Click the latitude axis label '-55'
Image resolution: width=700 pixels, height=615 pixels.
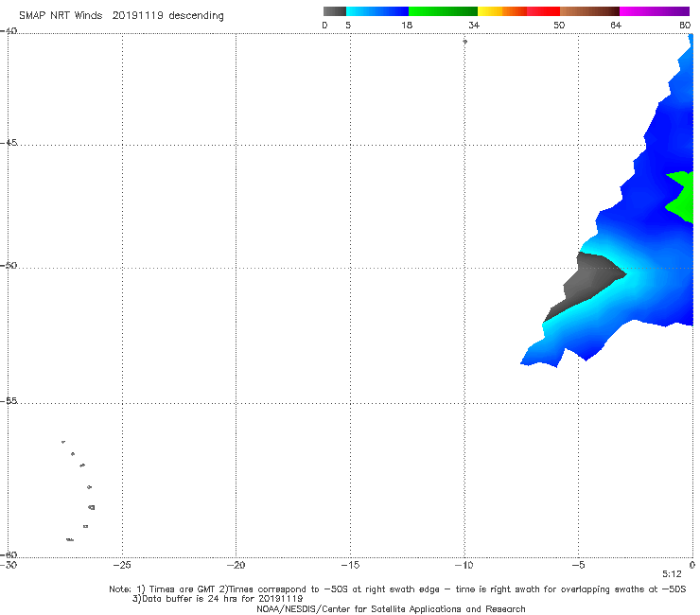(x=9, y=400)
